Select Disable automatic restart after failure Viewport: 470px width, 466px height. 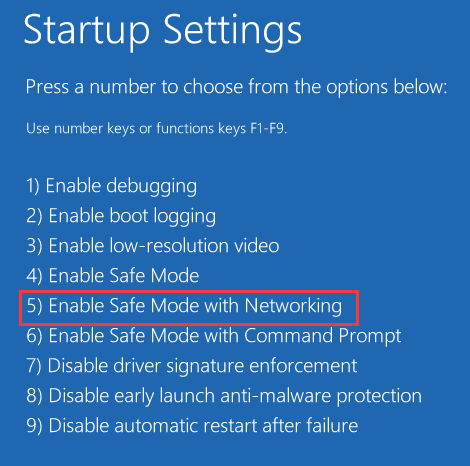click(192, 426)
